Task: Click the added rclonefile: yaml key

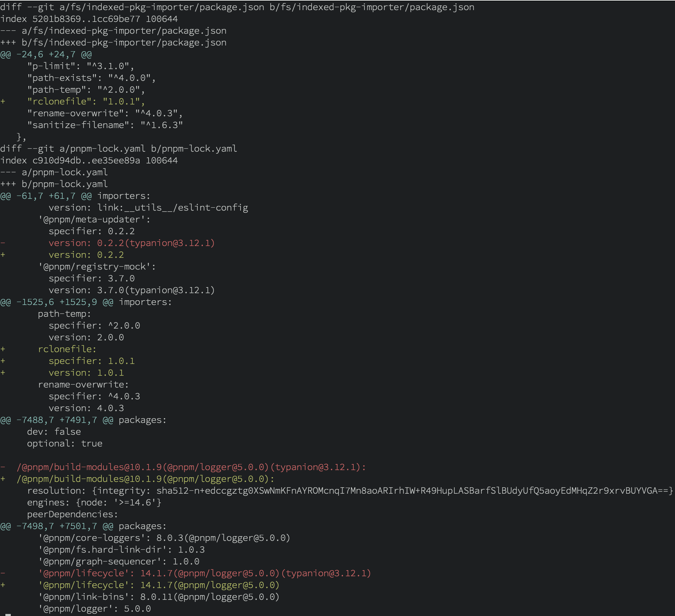Action: pyautogui.click(x=67, y=349)
